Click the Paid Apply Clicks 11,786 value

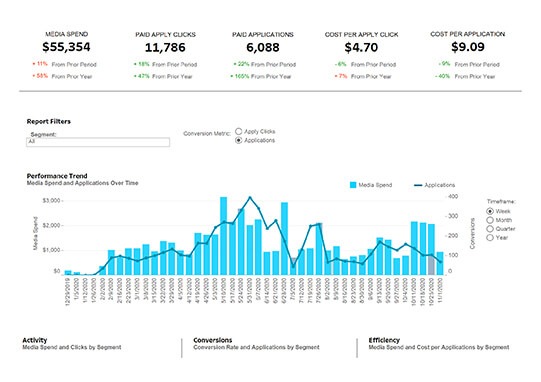click(165, 47)
